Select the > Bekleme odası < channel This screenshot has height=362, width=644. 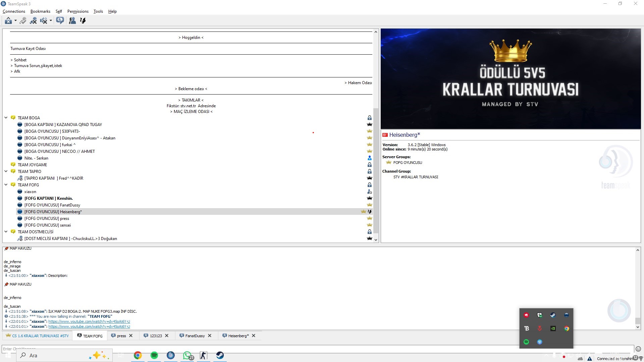[191, 89]
